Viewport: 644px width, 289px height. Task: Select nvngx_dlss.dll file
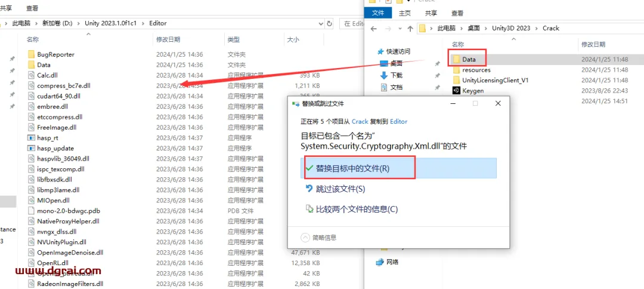[57, 232]
